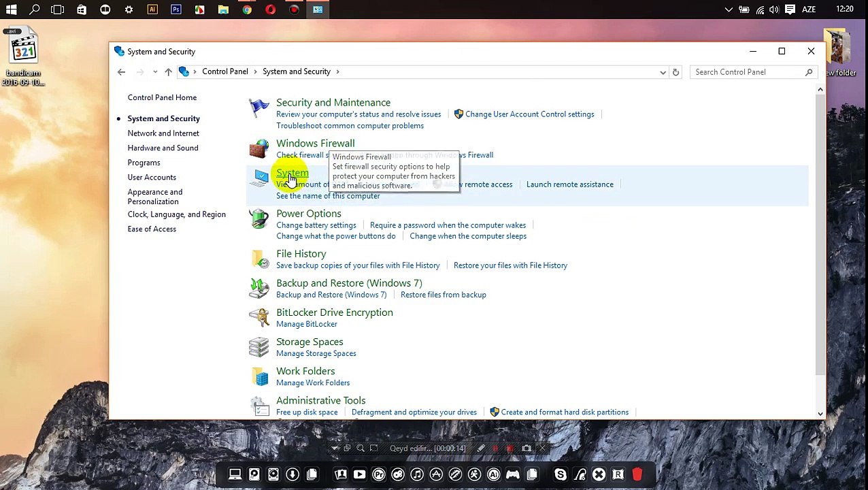The width and height of the screenshot is (868, 490).
Task: Open Adobe Illustrator from the taskbar
Action: (x=152, y=10)
